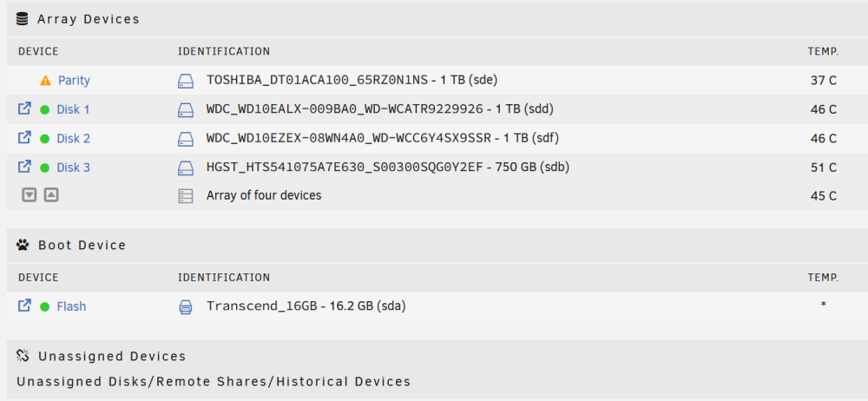The width and height of the screenshot is (868, 401).
Task: Click the Flash green status indicator
Action: click(x=45, y=306)
